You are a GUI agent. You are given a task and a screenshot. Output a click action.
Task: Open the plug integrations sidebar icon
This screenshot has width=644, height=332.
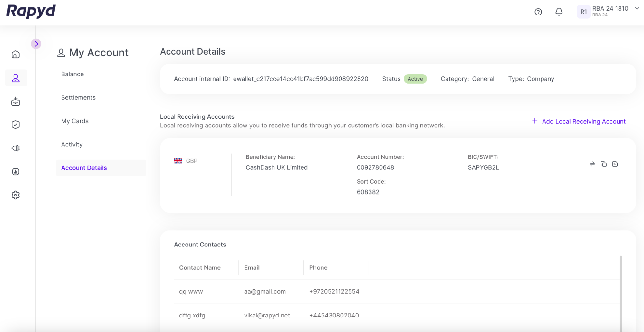click(x=15, y=148)
